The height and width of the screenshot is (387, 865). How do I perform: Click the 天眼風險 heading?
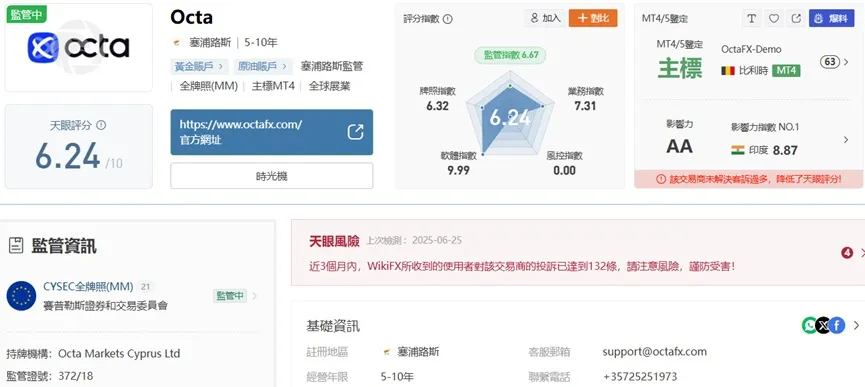[334, 241]
